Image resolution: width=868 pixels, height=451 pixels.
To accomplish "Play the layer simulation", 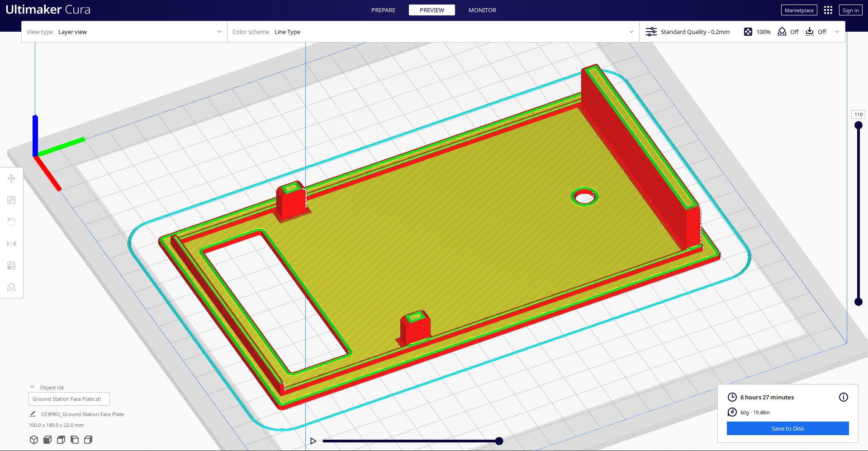I will (x=313, y=441).
